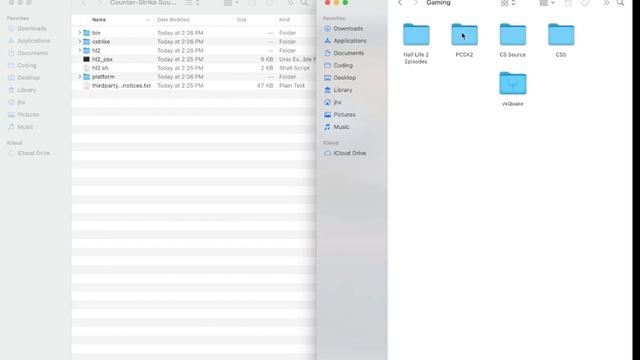Sort by the Name column header
This screenshot has height=360, width=640.
pyautogui.click(x=99, y=20)
